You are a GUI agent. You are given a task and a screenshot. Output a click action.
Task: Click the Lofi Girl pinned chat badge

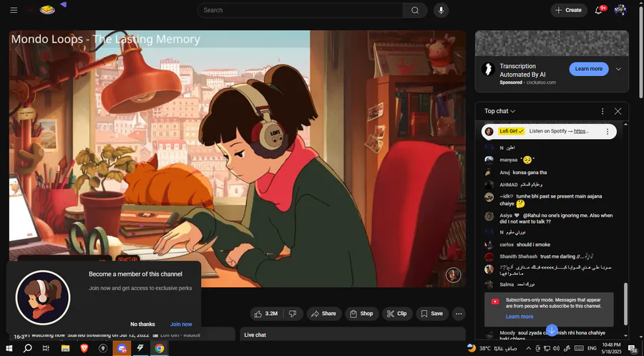click(x=512, y=131)
